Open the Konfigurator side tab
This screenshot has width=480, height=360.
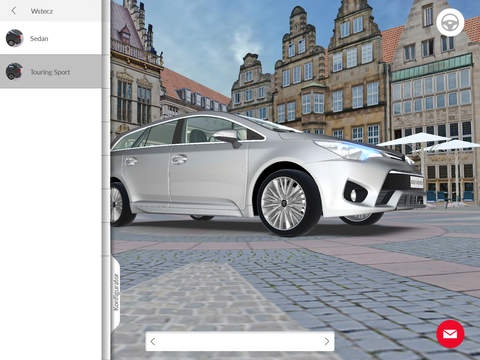116,293
